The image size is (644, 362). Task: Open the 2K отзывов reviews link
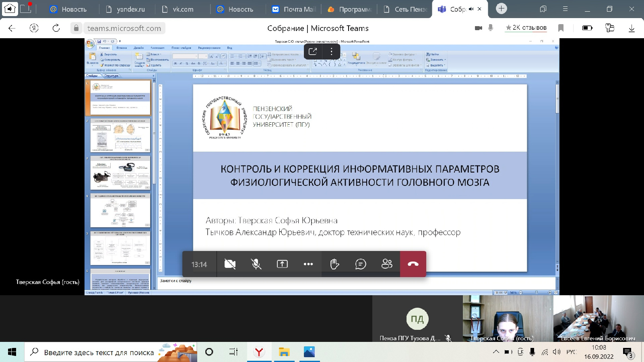coord(526,28)
